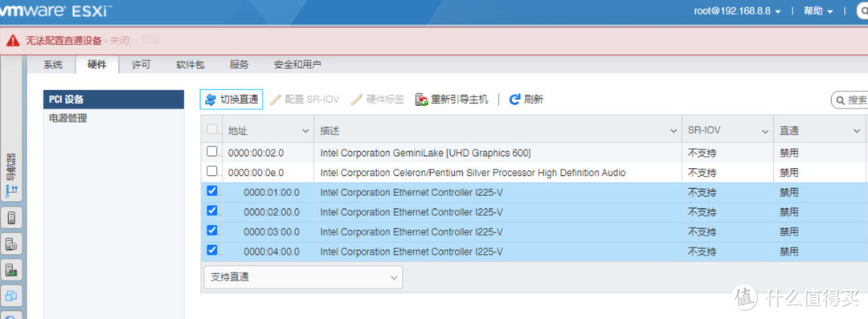Open the 描述 column header dropdown arrow
868x319 pixels.
pyautogui.click(x=674, y=131)
